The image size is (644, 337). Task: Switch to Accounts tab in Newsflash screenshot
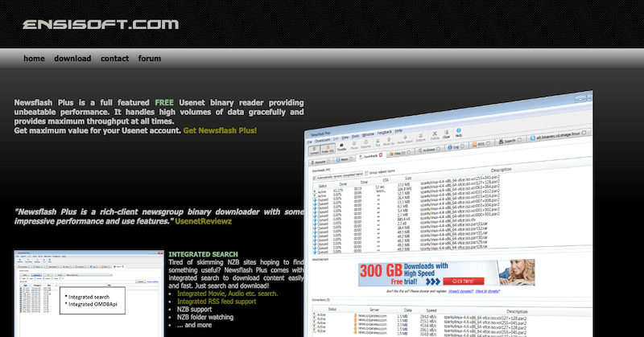click(320, 162)
